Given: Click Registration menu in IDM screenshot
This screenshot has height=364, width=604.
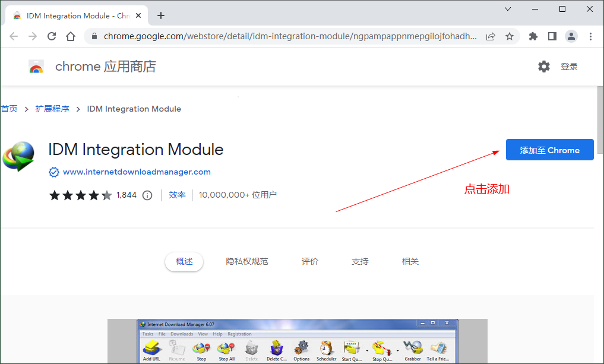Looking at the screenshot, I should (239, 334).
